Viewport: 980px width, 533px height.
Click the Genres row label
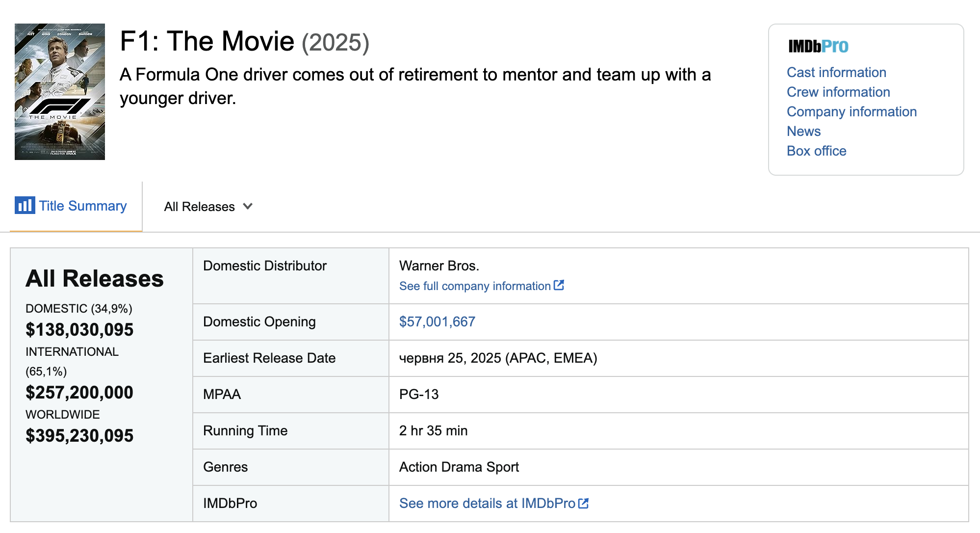225,467
